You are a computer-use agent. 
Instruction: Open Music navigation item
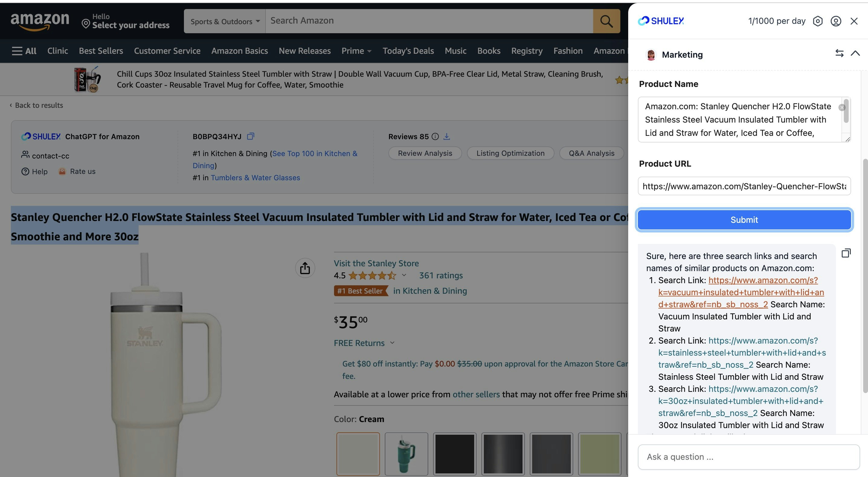(x=455, y=51)
